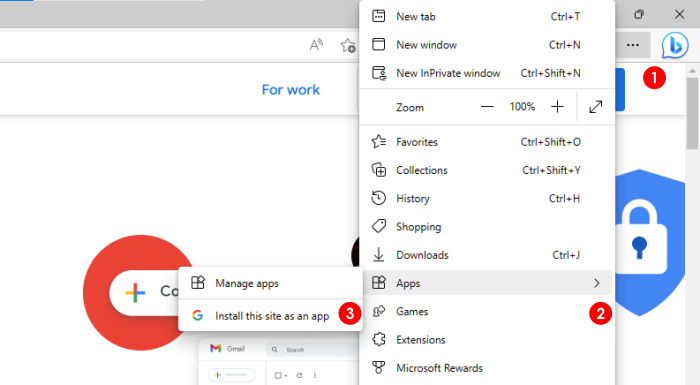Click the Favorites star icon in menu
The width and height of the screenshot is (700, 385).
tap(379, 142)
